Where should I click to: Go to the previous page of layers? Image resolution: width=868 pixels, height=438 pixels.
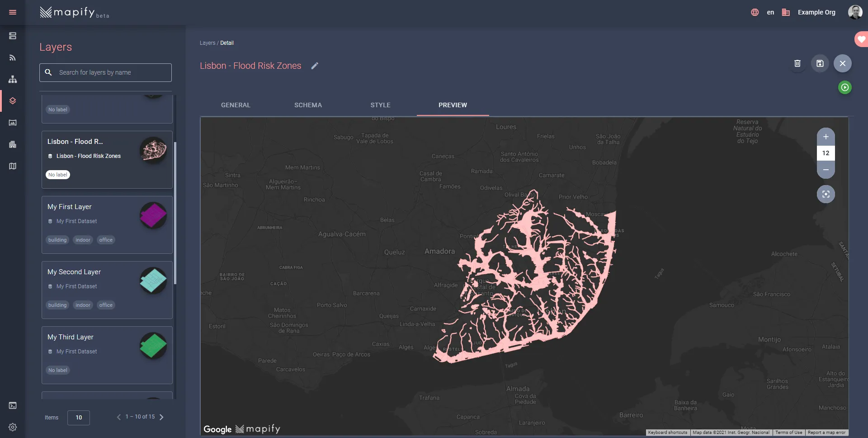coord(119,417)
